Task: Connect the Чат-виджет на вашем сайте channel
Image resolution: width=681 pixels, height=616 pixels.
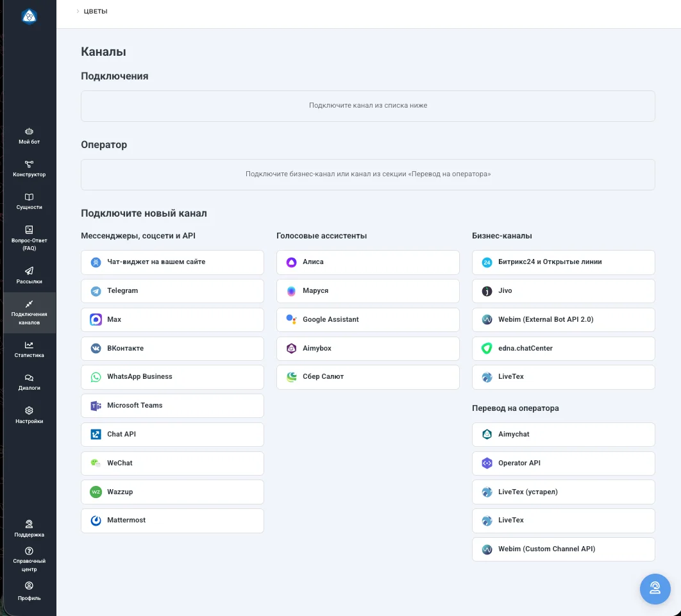Action: click(172, 262)
